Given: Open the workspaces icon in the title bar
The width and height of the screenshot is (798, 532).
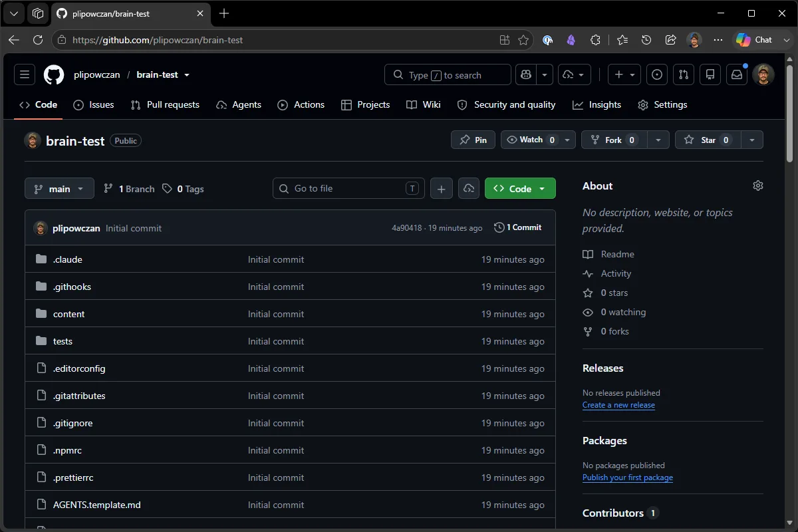Looking at the screenshot, I should click(x=38, y=13).
